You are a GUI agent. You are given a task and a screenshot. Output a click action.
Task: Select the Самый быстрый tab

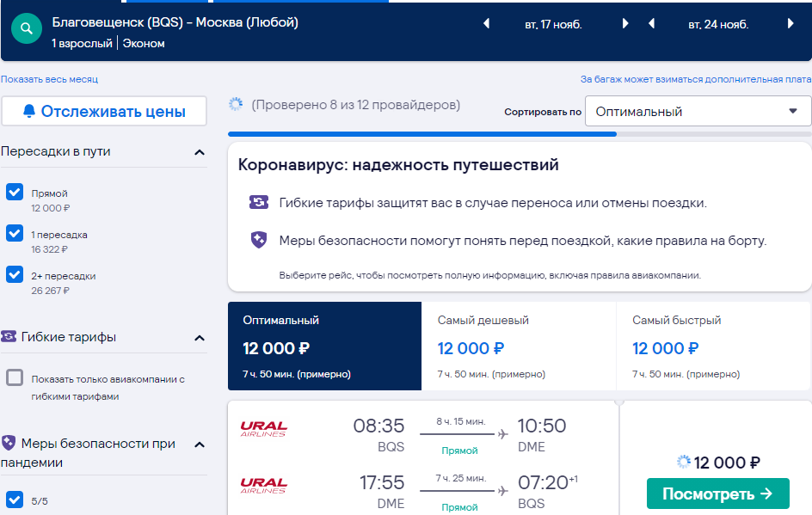[x=714, y=346]
